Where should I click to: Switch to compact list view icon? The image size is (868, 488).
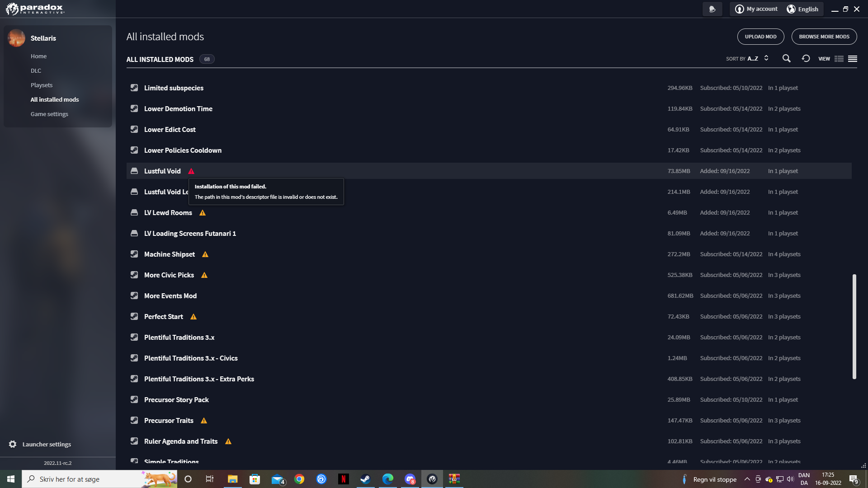click(853, 59)
